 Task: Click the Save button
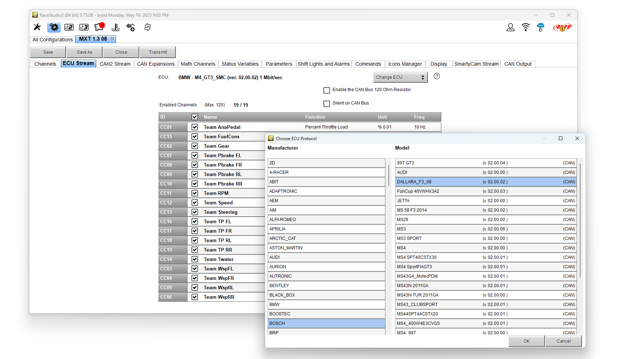pos(48,52)
